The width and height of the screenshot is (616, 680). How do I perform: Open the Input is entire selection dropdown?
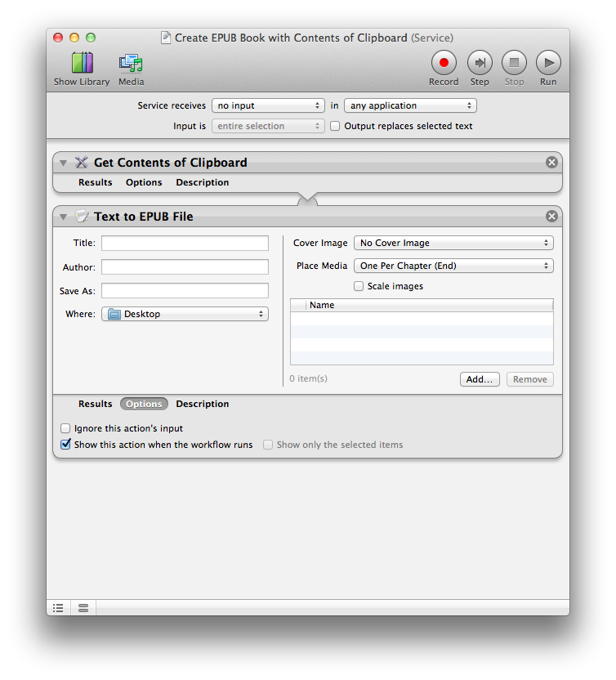[x=268, y=126]
